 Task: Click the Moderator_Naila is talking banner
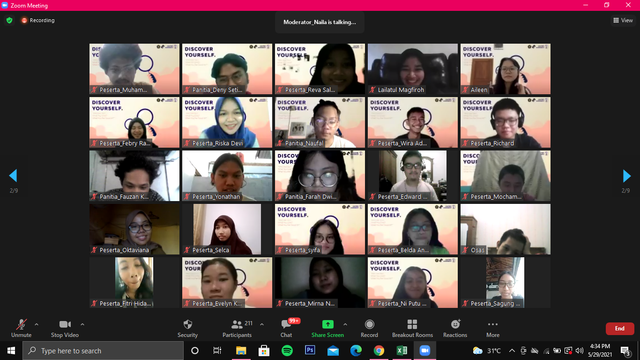pos(320,22)
